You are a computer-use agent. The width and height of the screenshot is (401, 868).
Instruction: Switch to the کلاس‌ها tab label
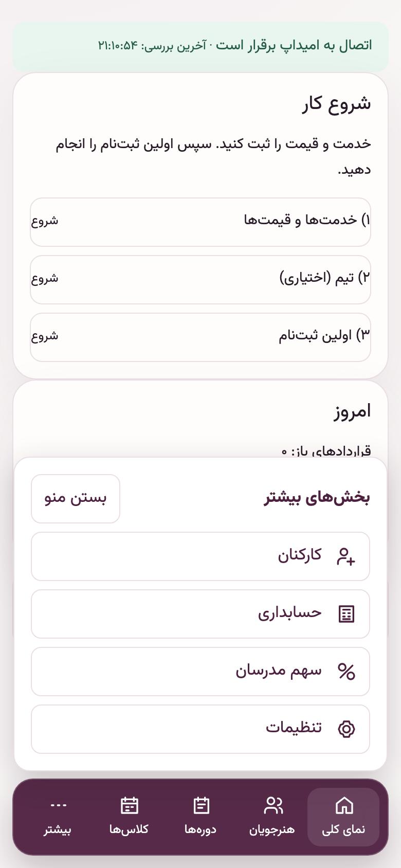[x=129, y=829]
